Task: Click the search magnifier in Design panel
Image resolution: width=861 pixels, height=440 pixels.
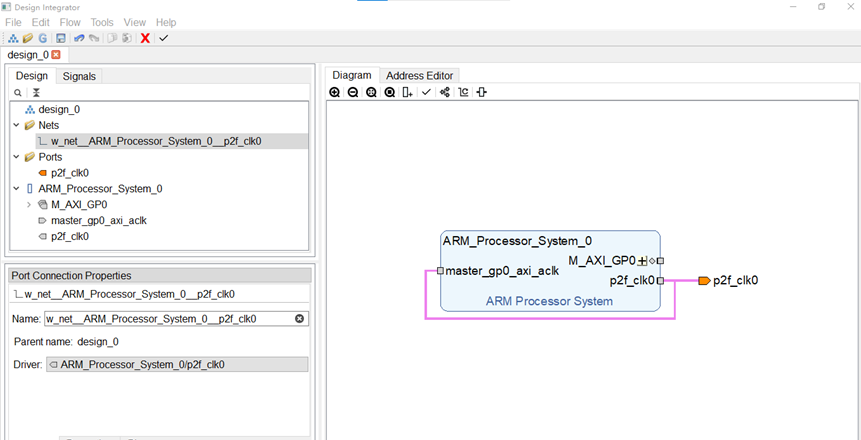Action: (18, 93)
